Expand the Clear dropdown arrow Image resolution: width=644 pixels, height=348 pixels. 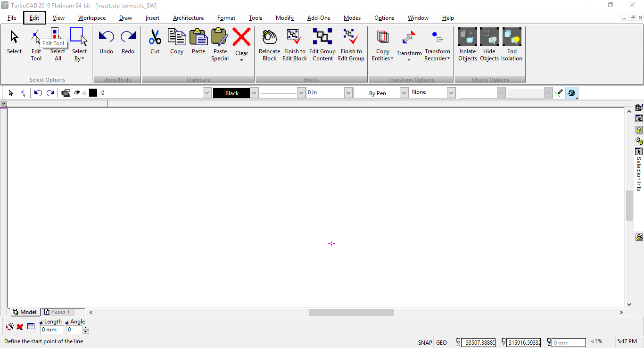point(241,60)
